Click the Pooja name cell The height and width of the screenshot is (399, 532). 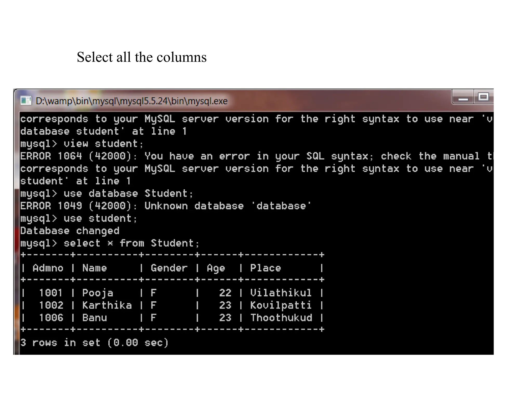click(x=98, y=293)
